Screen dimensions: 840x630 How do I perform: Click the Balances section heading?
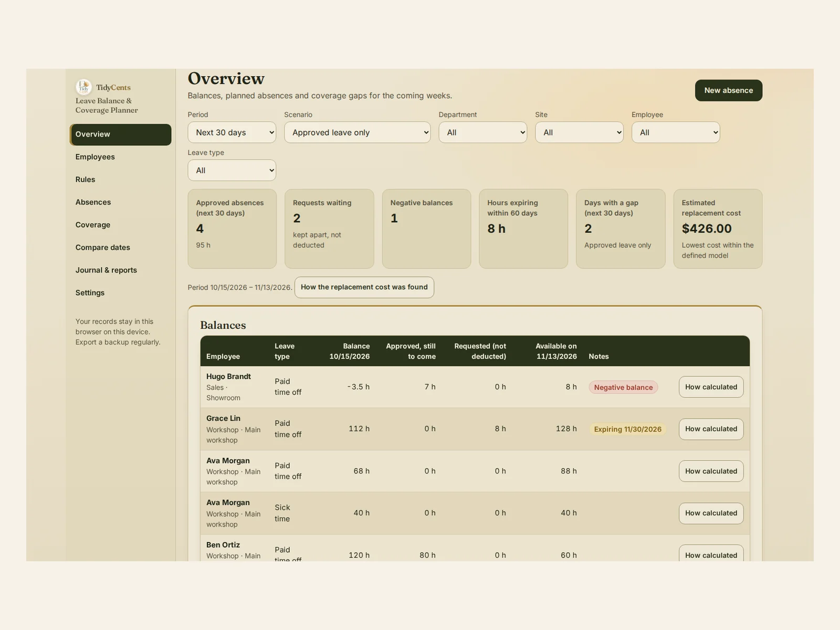click(223, 325)
